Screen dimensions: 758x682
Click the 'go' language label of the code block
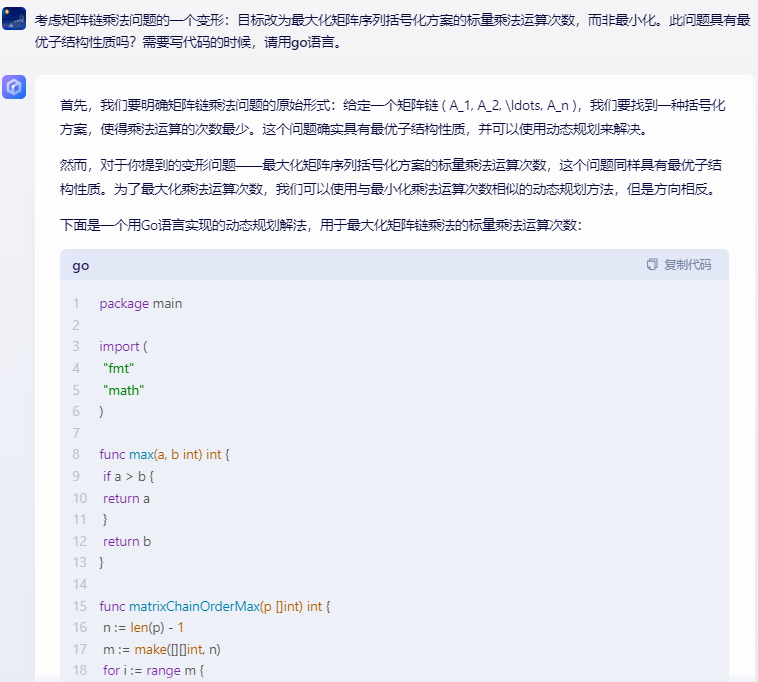click(81, 265)
